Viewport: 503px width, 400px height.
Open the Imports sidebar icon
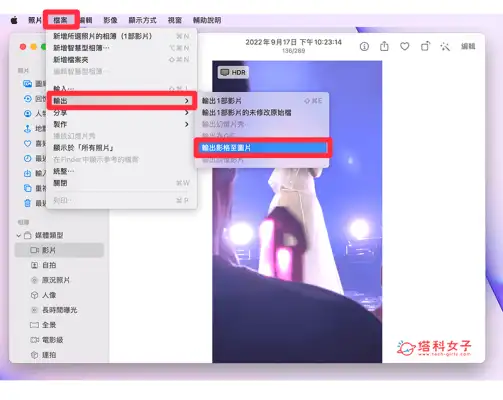tap(27, 173)
